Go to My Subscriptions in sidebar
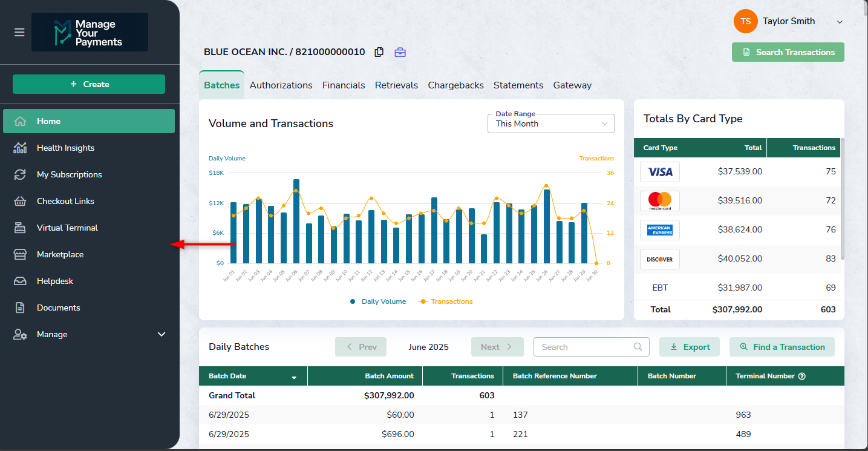Image resolution: width=868 pixels, height=451 pixels. 69,174
